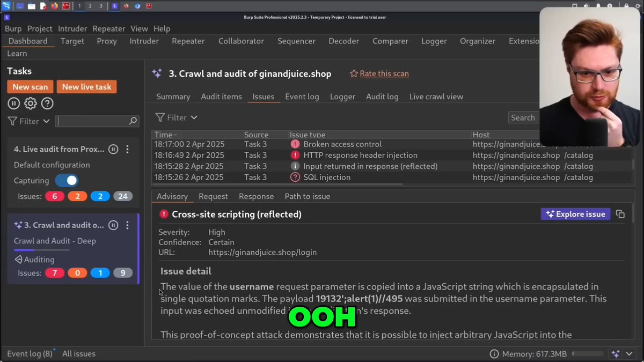Switch to the Decoder tab

click(x=344, y=41)
